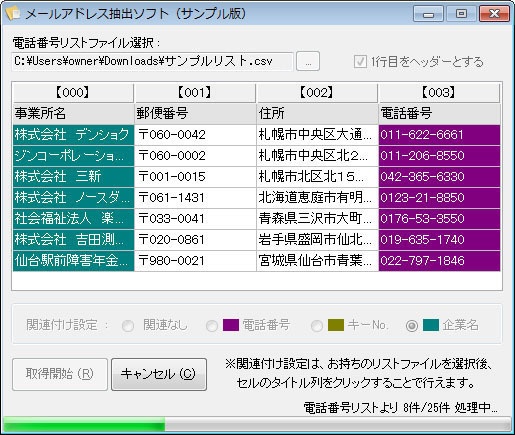Click phone number 019-635-1740
The width and height of the screenshot is (515, 435).
pyautogui.click(x=439, y=240)
